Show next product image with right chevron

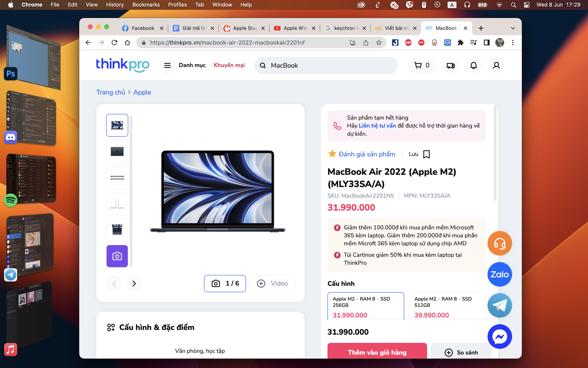pyautogui.click(x=134, y=284)
